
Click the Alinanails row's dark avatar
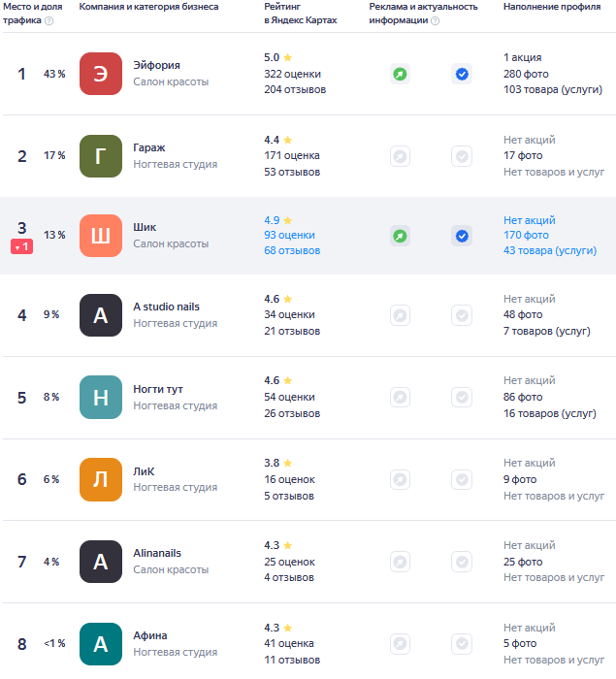pyautogui.click(x=101, y=562)
